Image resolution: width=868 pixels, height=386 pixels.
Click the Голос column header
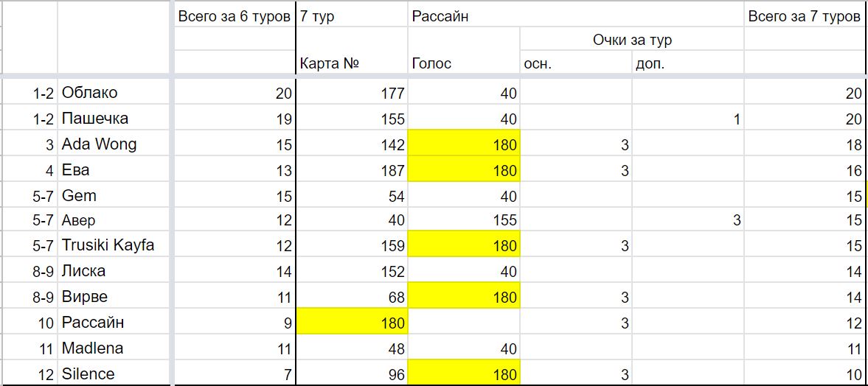click(464, 63)
